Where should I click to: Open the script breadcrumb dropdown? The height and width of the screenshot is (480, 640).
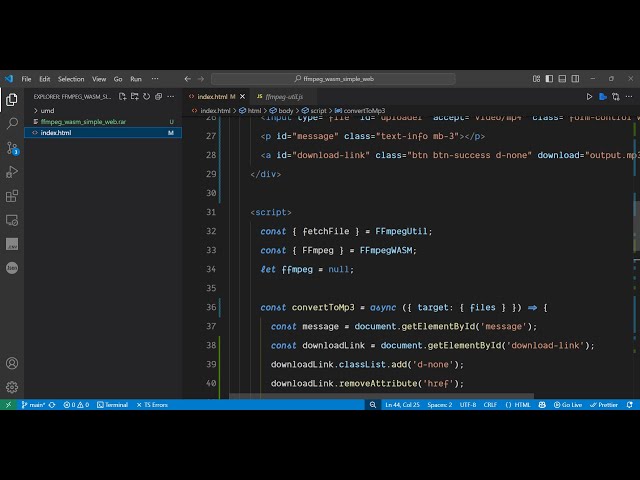pyautogui.click(x=314, y=111)
